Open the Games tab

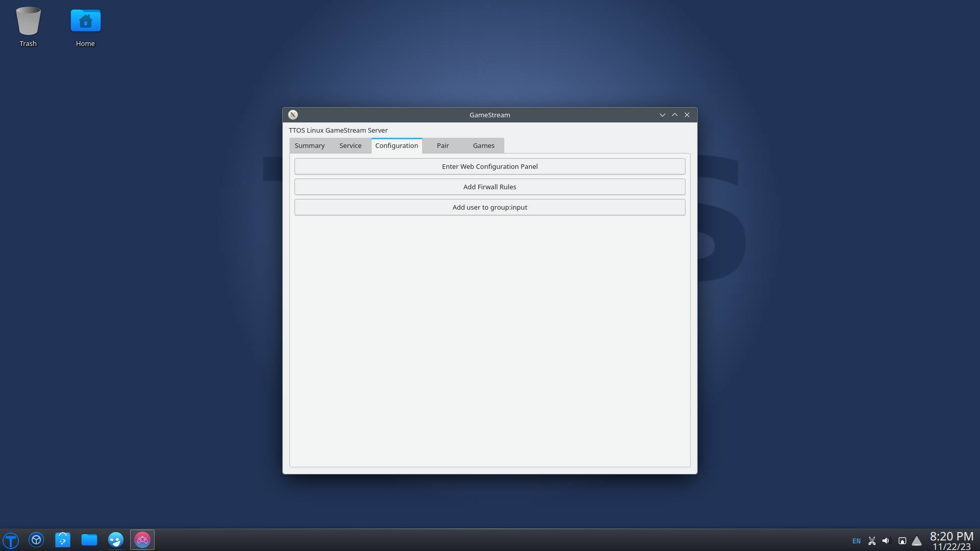(x=483, y=145)
